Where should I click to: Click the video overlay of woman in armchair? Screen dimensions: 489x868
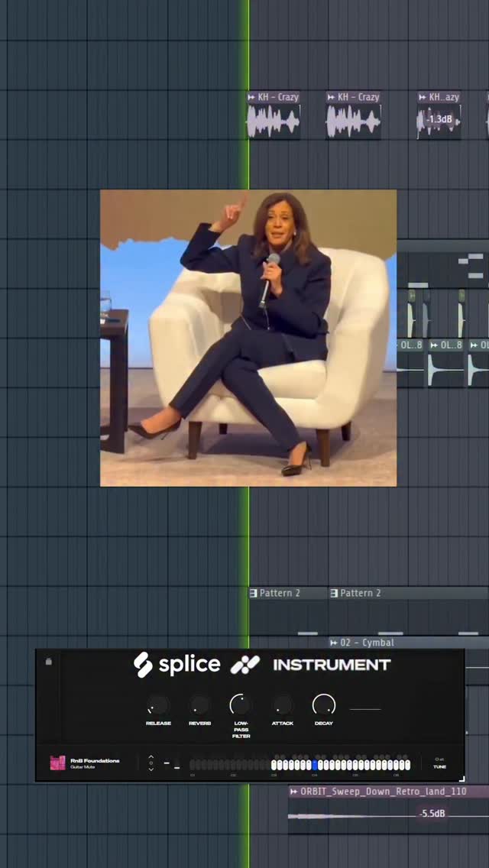tap(248, 338)
